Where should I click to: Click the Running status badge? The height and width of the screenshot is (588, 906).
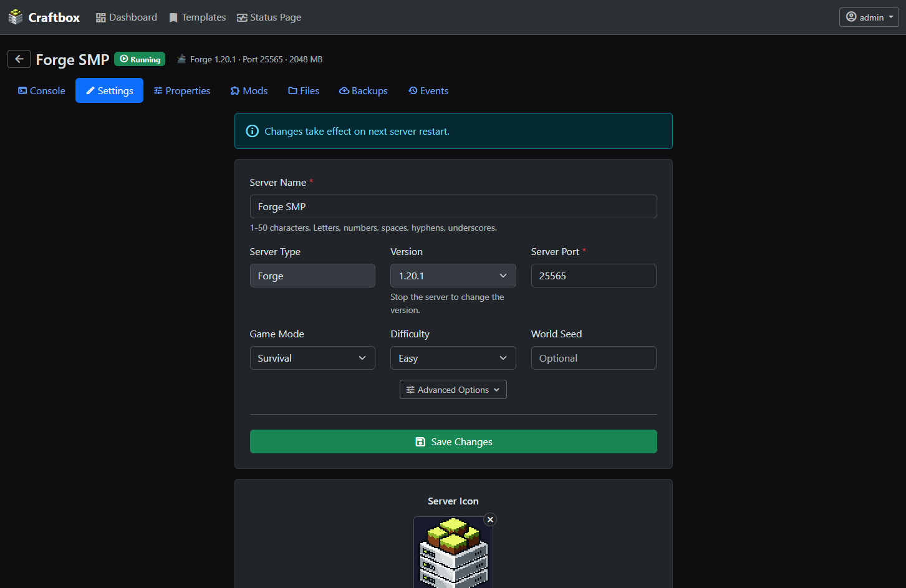(x=140, y=59)
